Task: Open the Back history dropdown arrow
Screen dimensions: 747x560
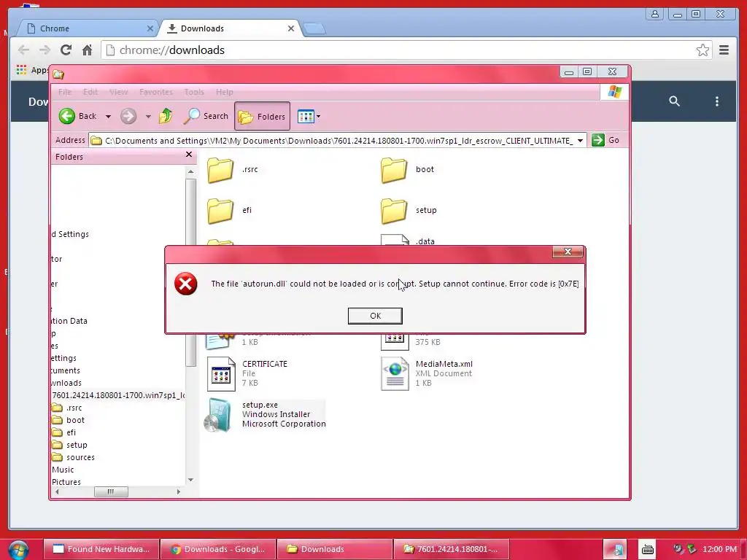Action: click(x=108, y=116)
